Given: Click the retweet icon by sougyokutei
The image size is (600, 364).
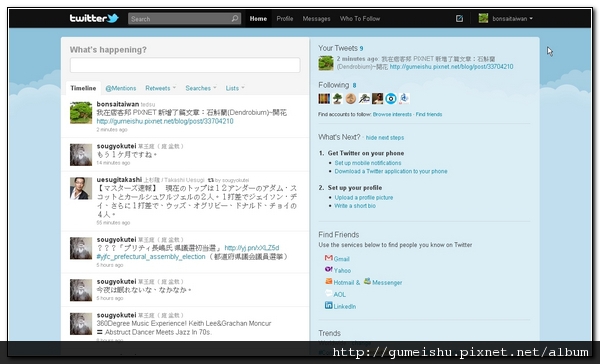Looking at the screenshot, I should pyautogui.click(x=210, y=180).
